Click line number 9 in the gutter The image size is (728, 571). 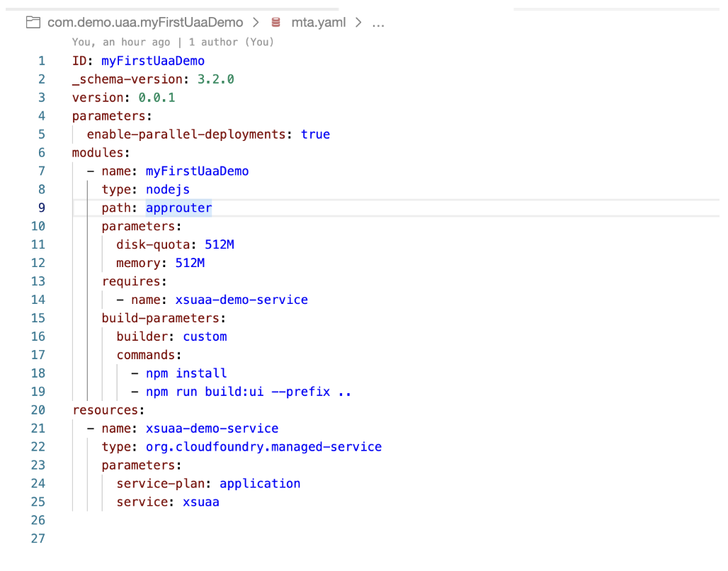click(41, 208)
